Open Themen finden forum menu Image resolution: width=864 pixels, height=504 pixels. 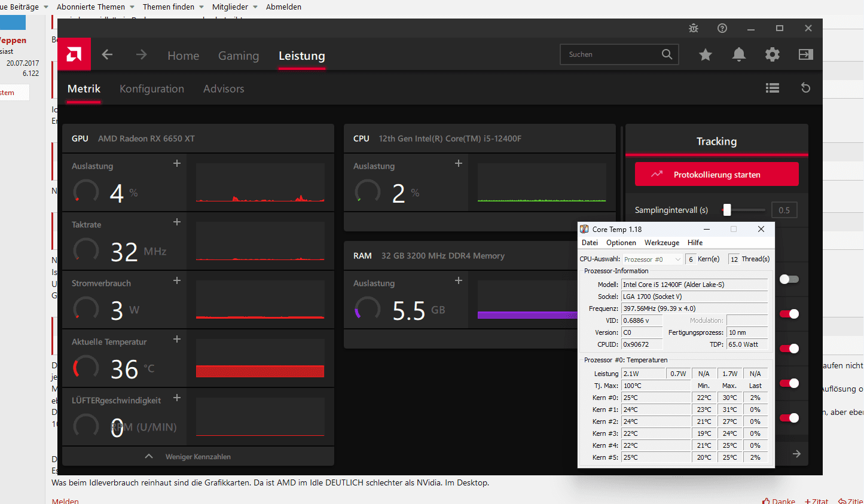(x=173, y=7)
